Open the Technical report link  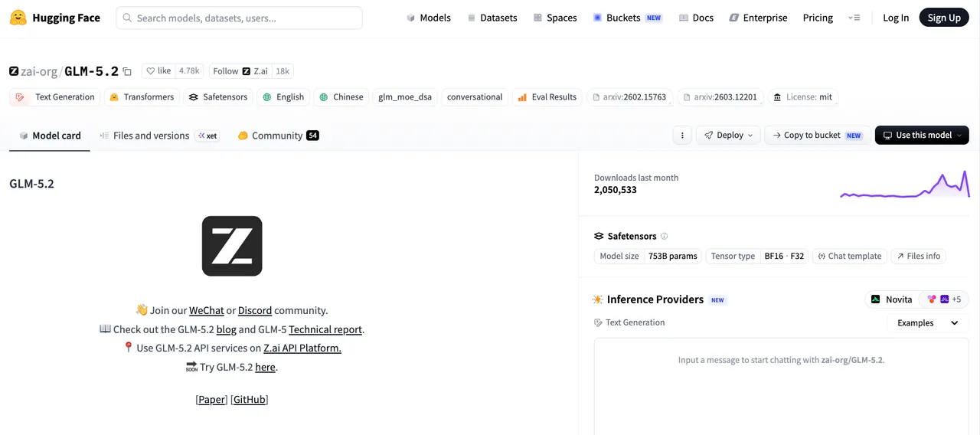click(325, 329)
